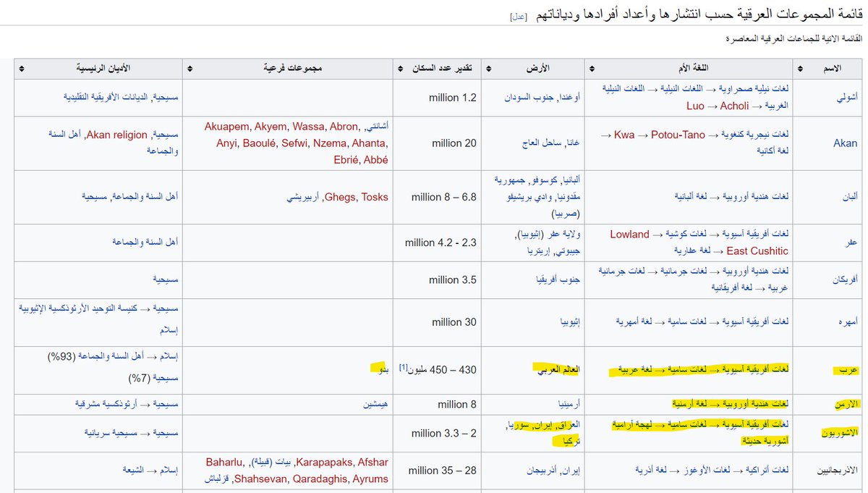Open the Akan religion link
The height and width of the screenshot is (493, 868).
click(116, 135)
